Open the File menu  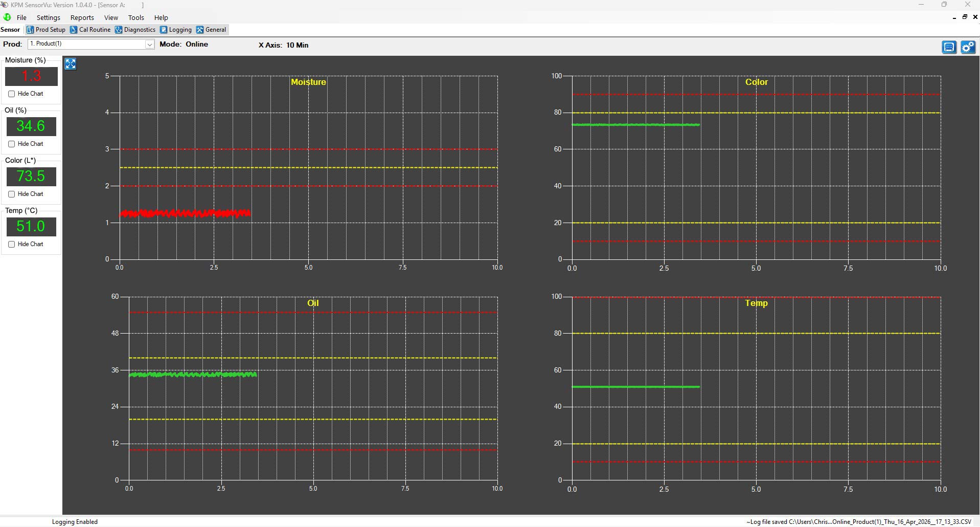click(x=21, y=17)
